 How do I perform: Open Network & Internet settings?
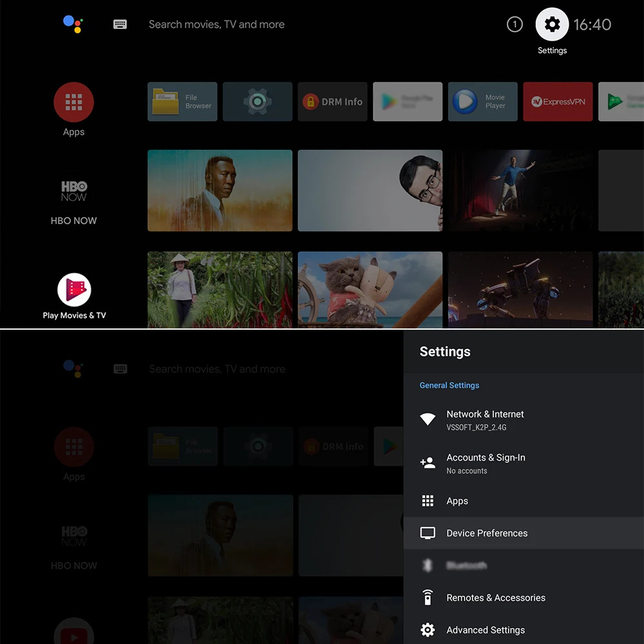[x=524, y=420]
